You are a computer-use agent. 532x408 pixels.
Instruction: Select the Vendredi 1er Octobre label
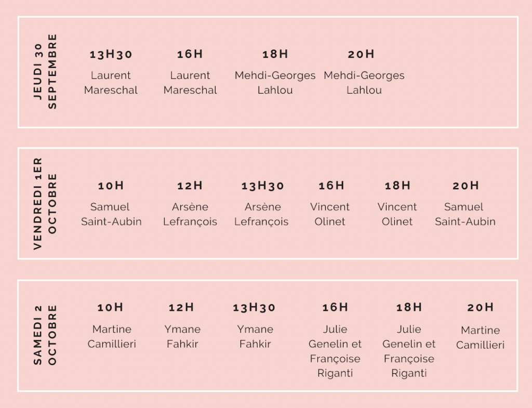pos(45,204)
